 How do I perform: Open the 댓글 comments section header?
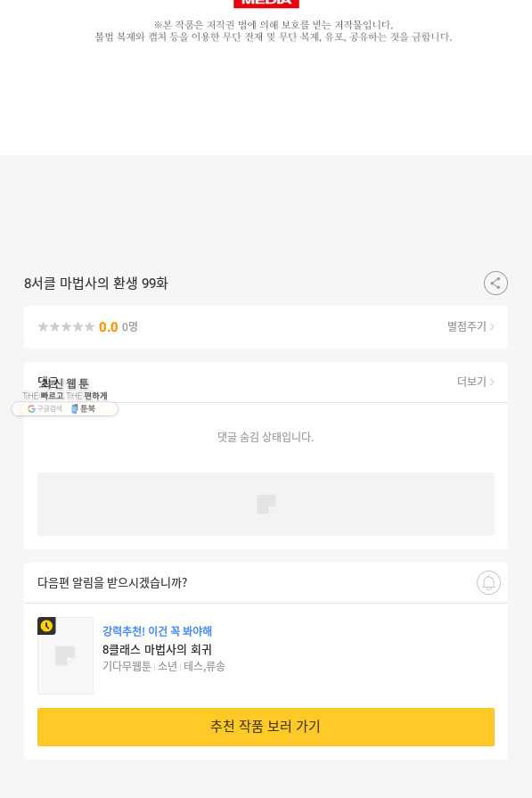[266, 382]
